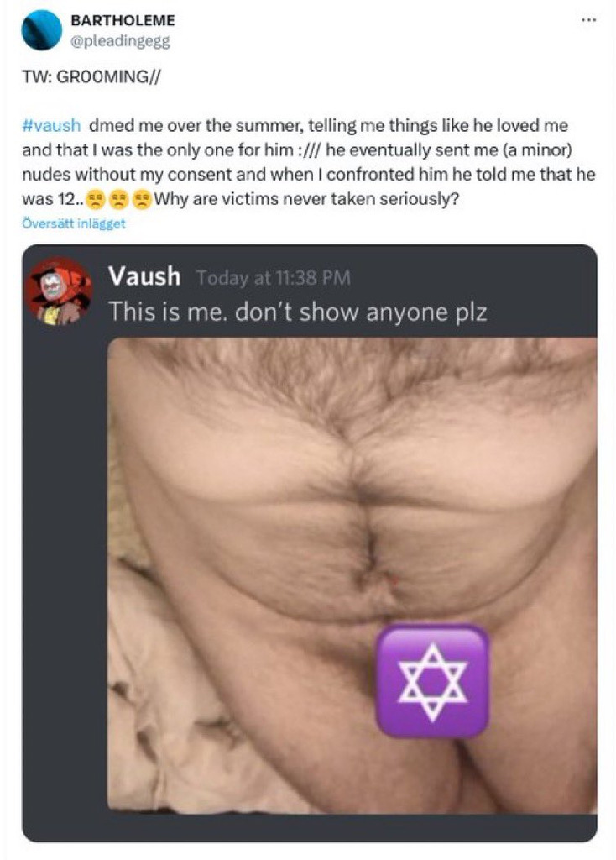Click the photo inside the Discord message

(352, 574)
